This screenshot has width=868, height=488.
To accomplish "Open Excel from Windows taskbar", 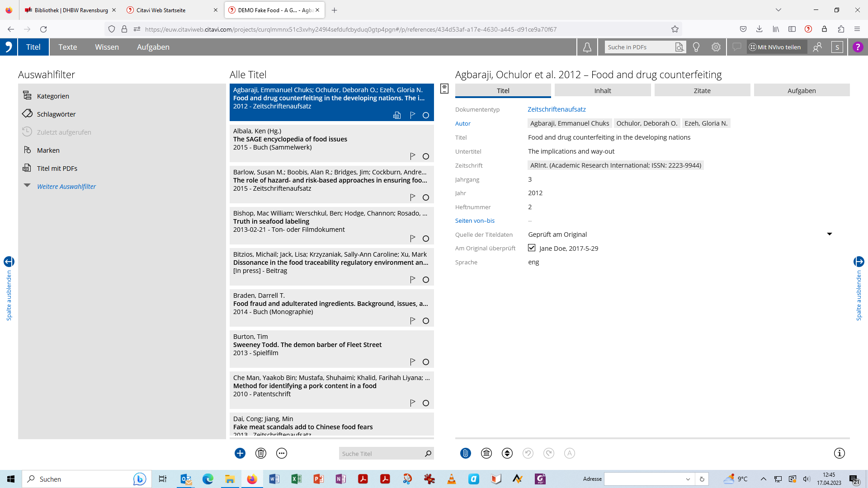I will [x=297, y=479].
